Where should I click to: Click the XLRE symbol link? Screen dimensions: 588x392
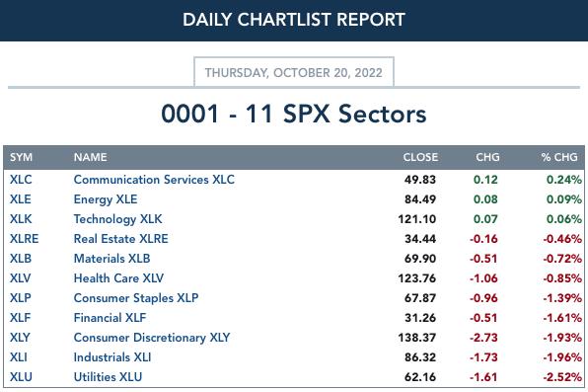pos(25,239)
